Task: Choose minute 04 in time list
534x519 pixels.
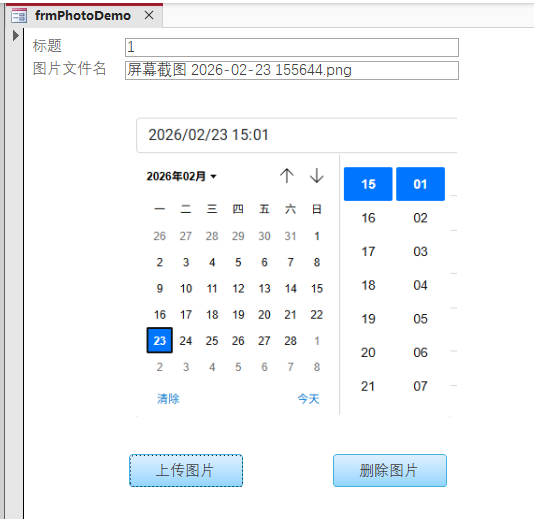Action: pos(420,285)
